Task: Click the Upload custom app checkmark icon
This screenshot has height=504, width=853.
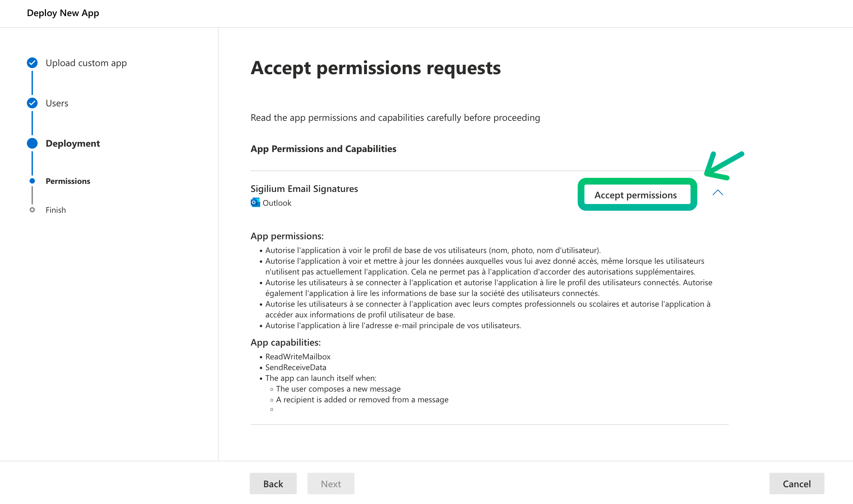Action: 32,63
